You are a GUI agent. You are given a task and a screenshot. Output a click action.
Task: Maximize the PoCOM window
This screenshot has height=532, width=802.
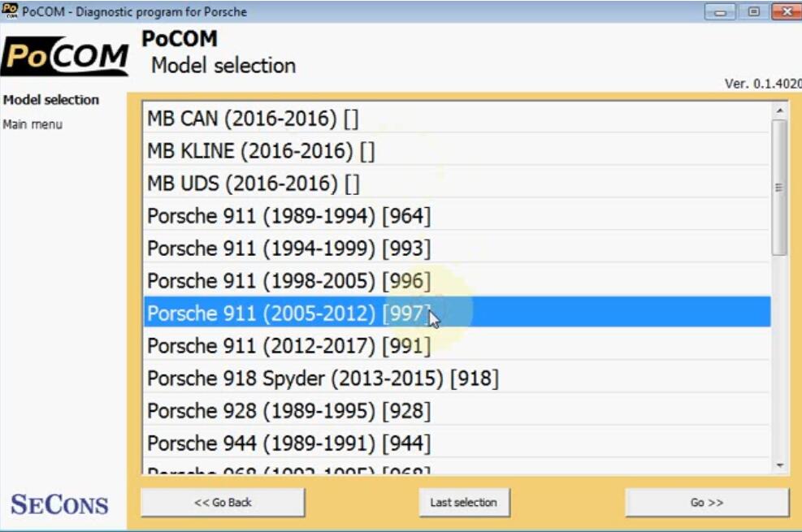coord(753,11)
